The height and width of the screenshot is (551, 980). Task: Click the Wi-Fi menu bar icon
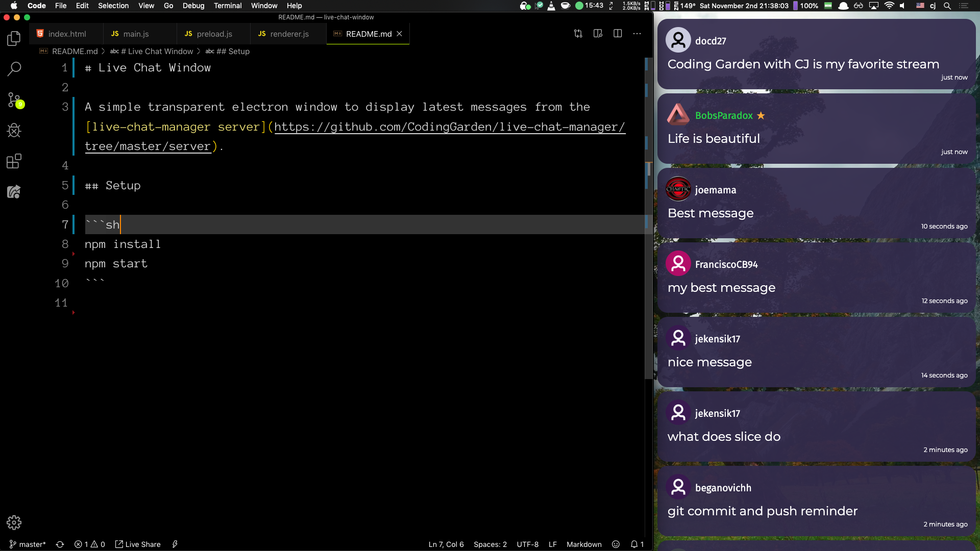pyautogui.click(x=889, y=6)
